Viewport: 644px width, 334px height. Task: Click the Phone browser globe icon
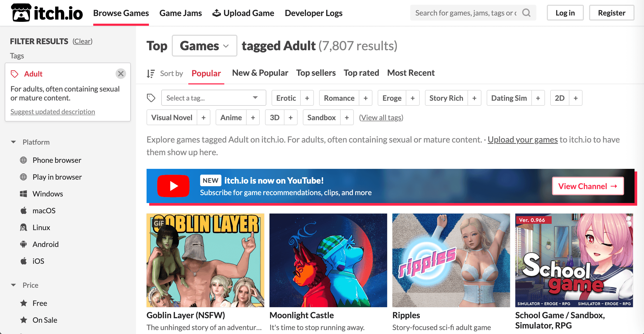pyautogui.click(x=23, y=160)
